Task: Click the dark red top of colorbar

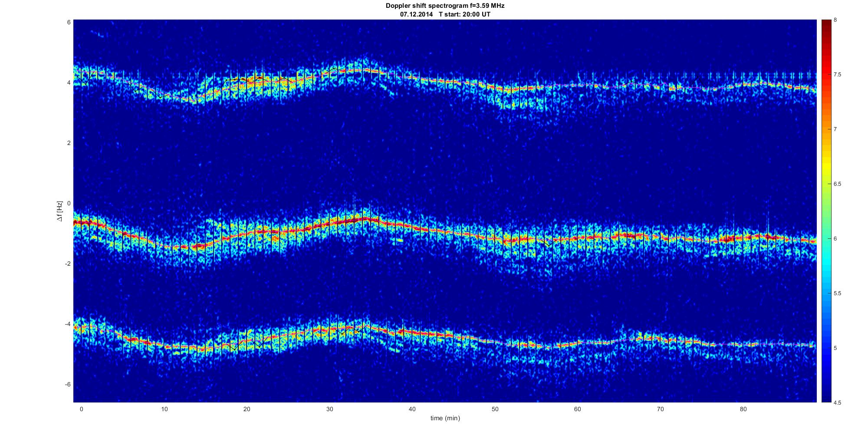Action: pyautogui.click(x=826, y=25)
